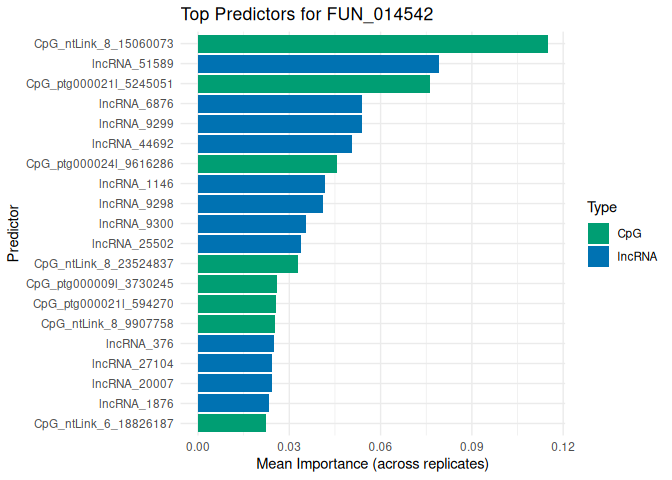672x480 pixels.
Task: Click the CpG_ntLink_8_15060073 bar
Action: (372, 44)
